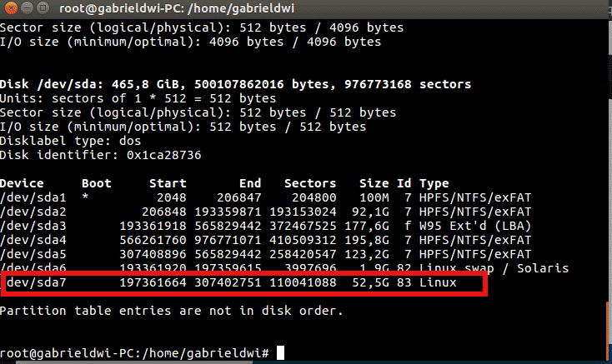The height and width of the screenshot is (364, 612).
Task: Click the 'Start' column header
Action: pyautogui.click(x=168, y=183)
